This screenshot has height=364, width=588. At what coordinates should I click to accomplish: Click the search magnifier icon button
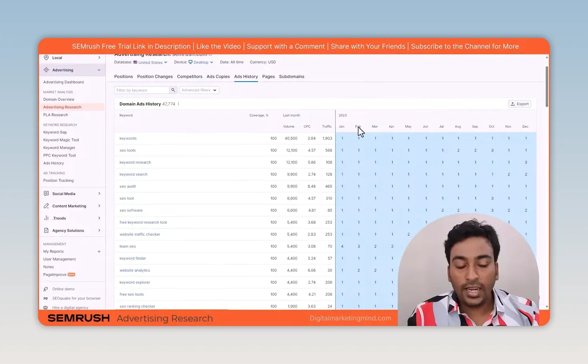[173, 90]
